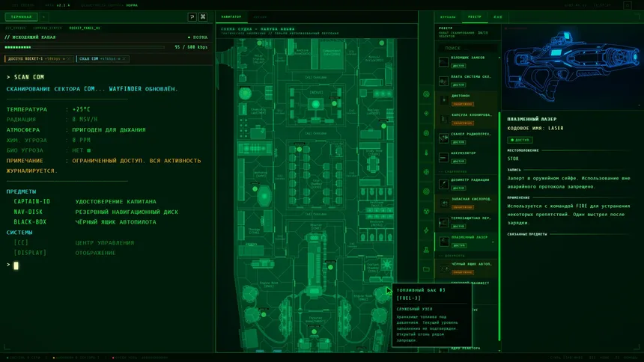Screen dimensions: 644x362
Task: Click the fuel tank FUEL-3 node on map
Action: tap(383, 294)
